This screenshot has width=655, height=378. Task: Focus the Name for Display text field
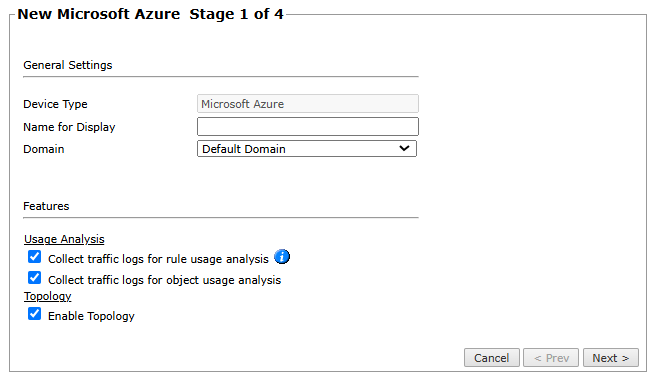[307, 127]
